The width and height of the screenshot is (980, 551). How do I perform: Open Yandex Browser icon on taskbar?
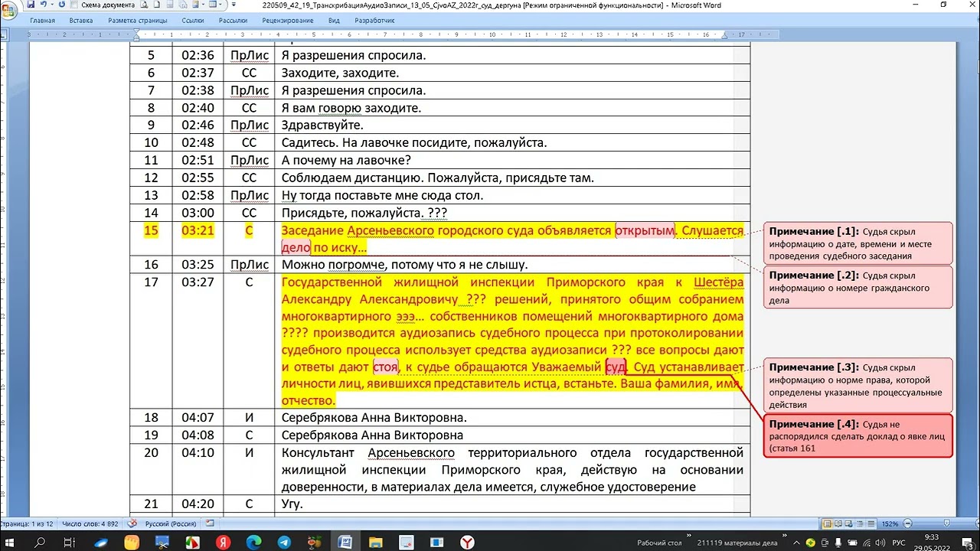click(467, 542)
